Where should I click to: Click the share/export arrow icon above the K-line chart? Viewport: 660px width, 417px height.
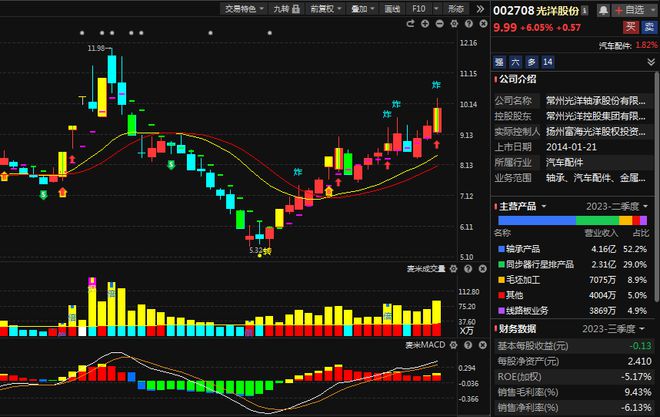[x=410, y=24]
